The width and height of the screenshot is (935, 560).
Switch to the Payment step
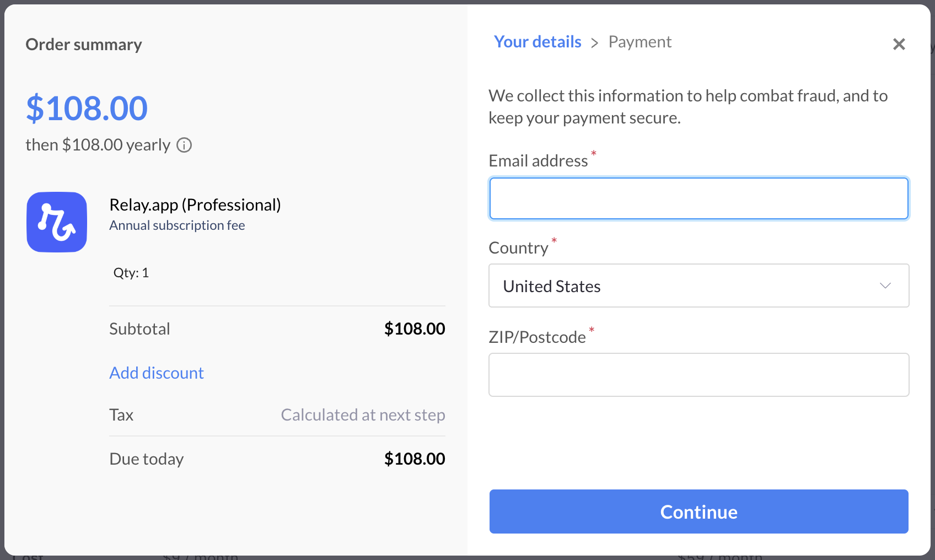640,42
